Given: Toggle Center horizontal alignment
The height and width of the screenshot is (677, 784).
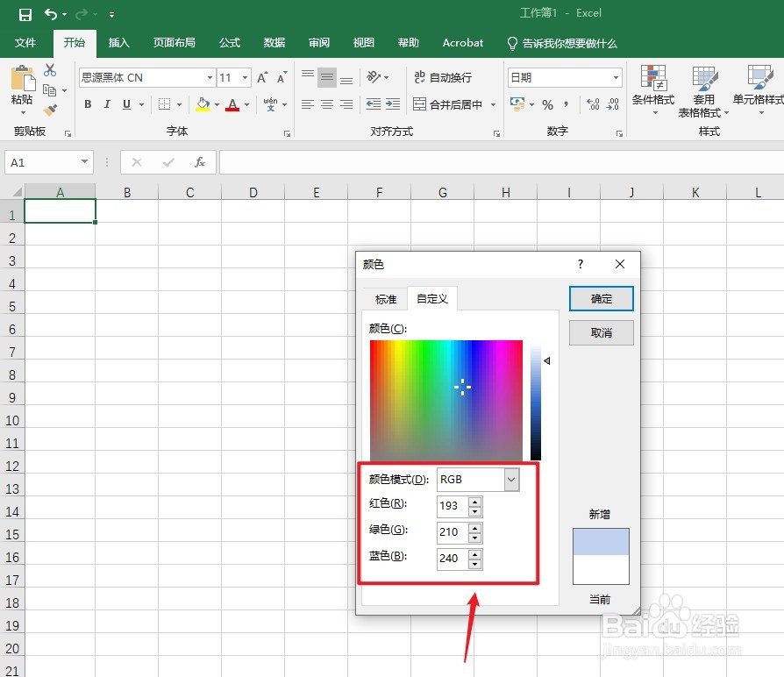Looking at the screenshot, I should click(327, 104).
